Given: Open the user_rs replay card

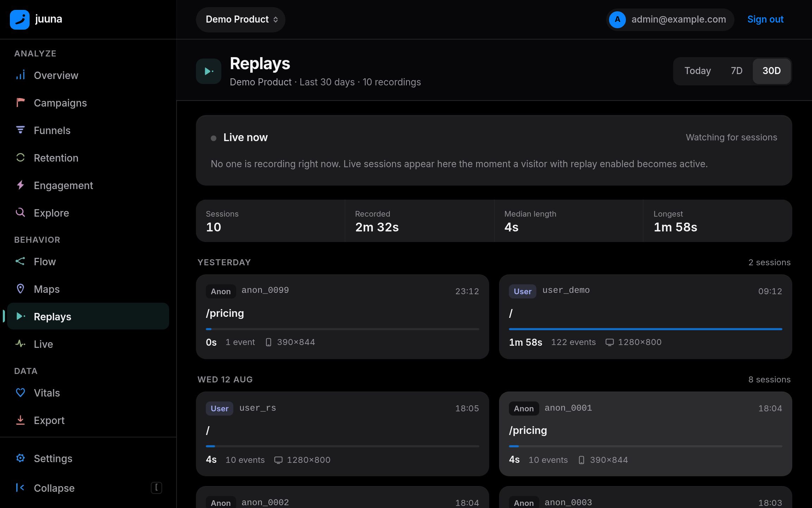Looking at the screenshot, I should pos(343,434).
